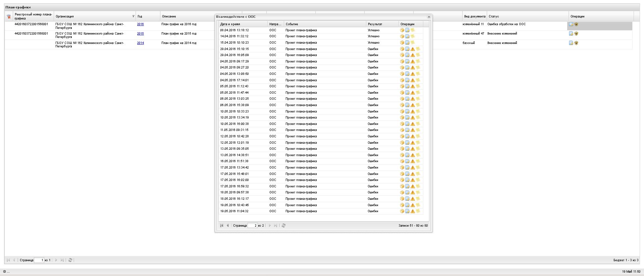
Task: Clear filters icon in План-графики header
Action: (9, 16)
